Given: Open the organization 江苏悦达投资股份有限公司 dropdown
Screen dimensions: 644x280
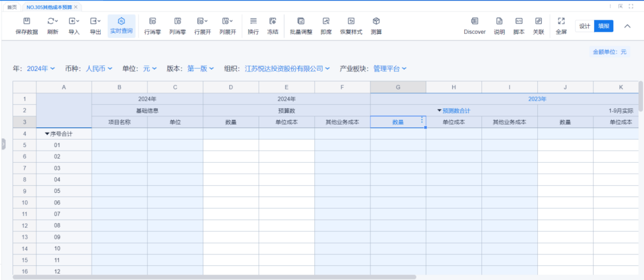Looking at the screenshot, I should [x=287, y=69].
